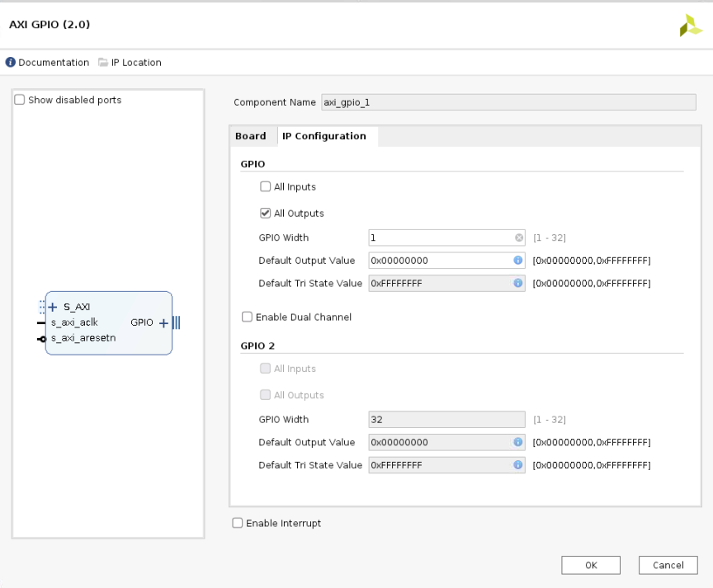Click info icon beside GPIO Default Tri State Value

click(x=518, y=284)
